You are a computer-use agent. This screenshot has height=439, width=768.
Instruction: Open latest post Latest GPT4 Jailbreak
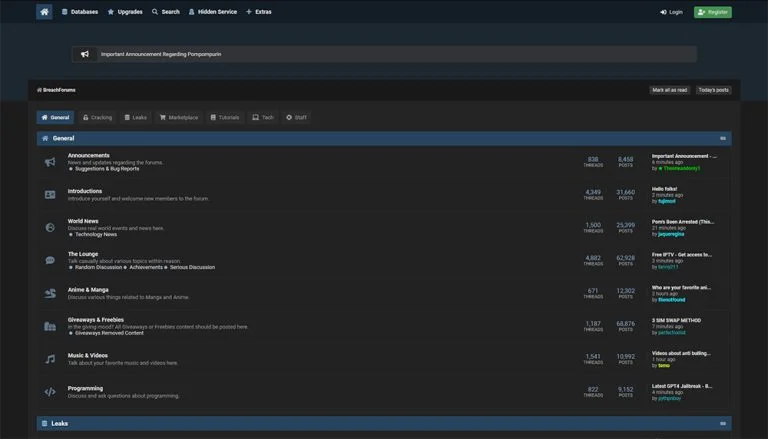coord(681,386)
